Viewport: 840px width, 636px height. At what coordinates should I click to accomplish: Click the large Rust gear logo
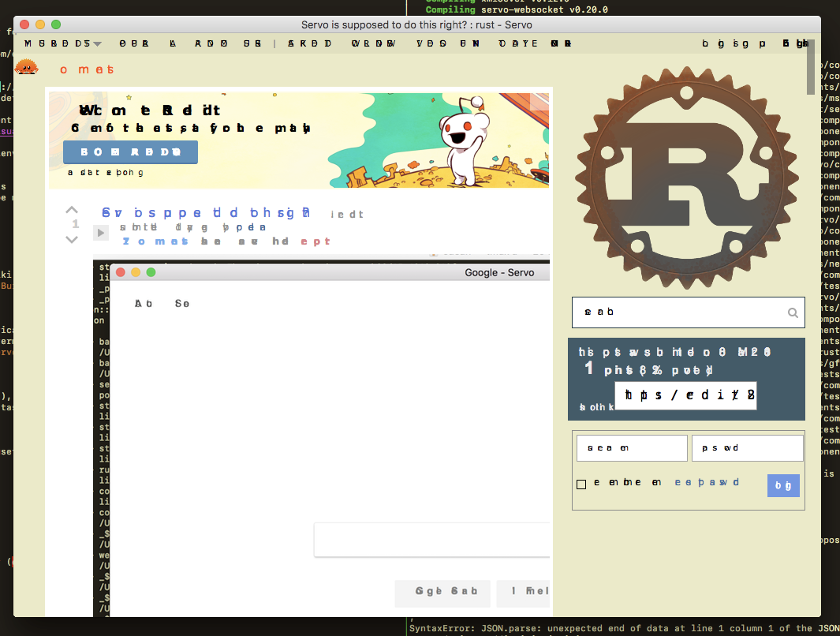687,178
